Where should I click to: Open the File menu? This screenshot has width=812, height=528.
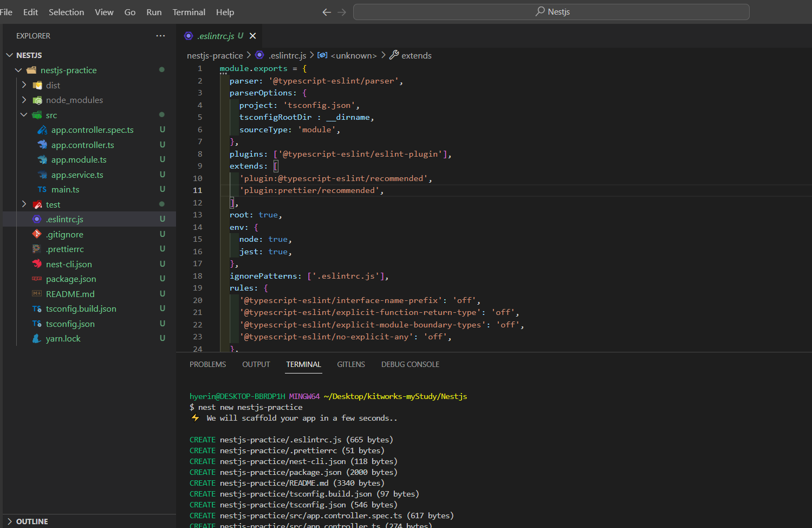pos(6,12)
